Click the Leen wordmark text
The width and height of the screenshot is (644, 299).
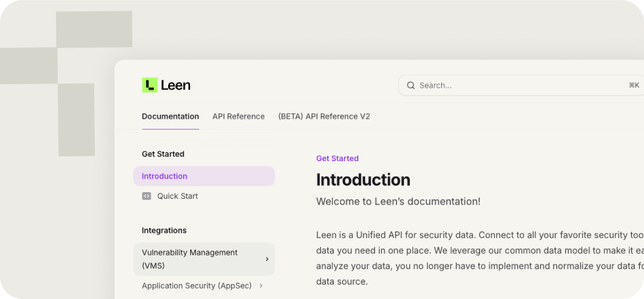pyautogui.click(x=176, y=85)
